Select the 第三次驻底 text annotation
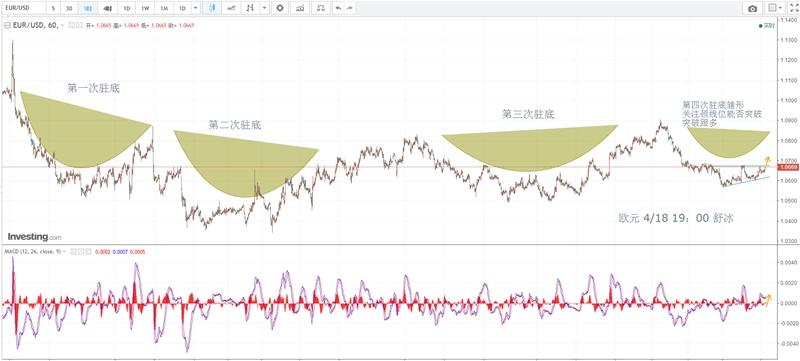This screenshot has height=361, width=800. tap(528, 114)
